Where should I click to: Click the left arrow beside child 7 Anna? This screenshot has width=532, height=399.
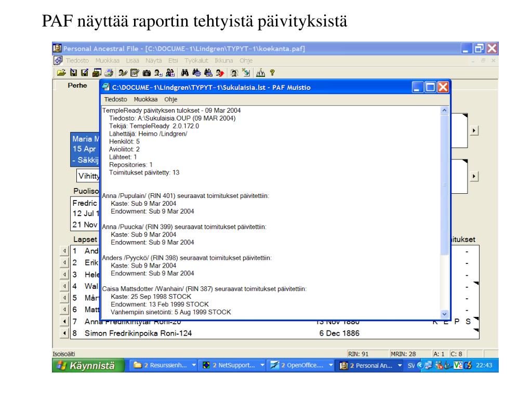[x=64, y=321]
